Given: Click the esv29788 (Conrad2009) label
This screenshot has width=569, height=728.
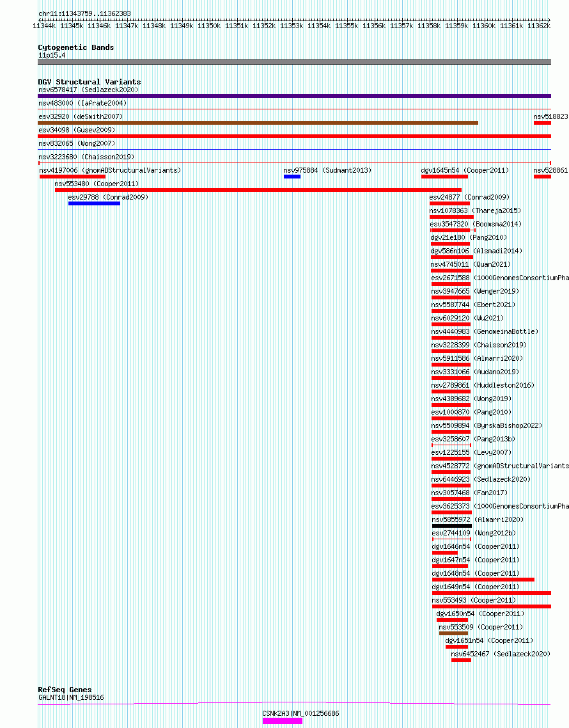Looking at the screenshot, I should coord(108,197).
